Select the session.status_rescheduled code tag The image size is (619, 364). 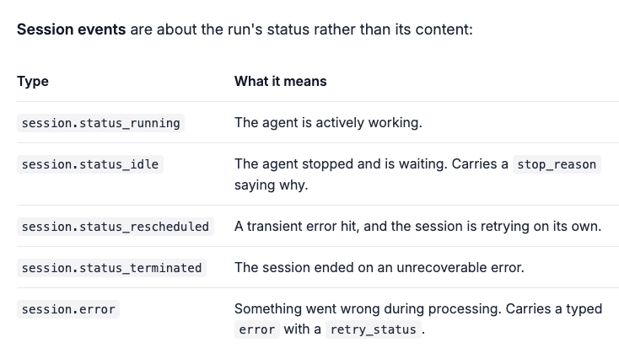[x=116, y=227]
